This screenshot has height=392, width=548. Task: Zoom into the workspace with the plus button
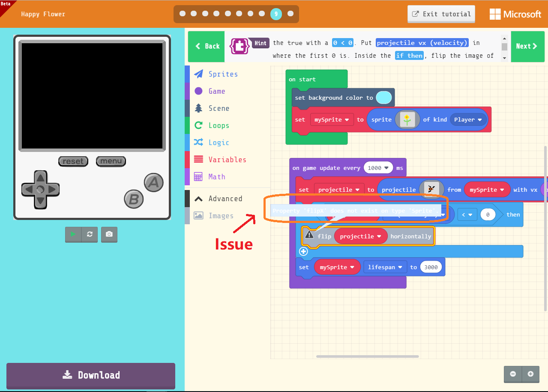[x=530, y=374]
